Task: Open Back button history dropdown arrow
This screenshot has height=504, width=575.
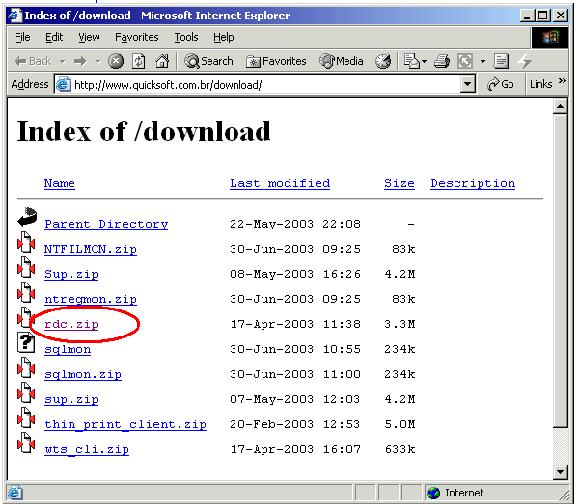Action: pyautogui.click(x=63, y=61)
